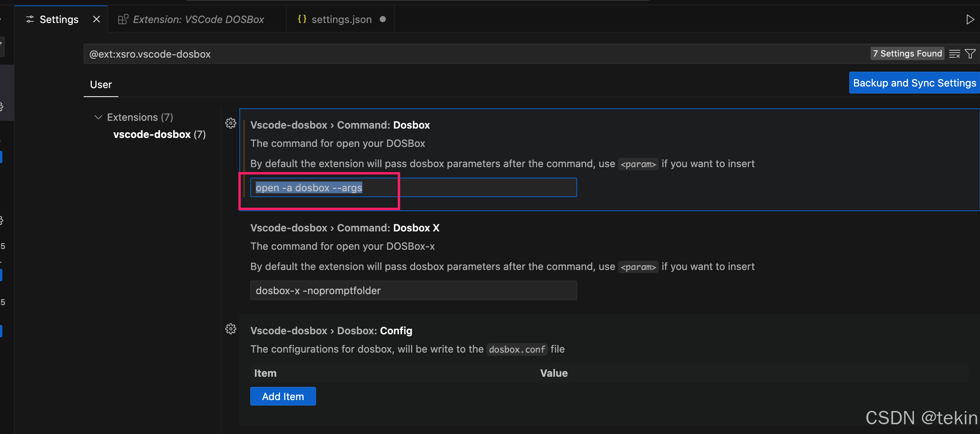
Task: Click the 7 Settings Found badge
Action: (907, 54)
